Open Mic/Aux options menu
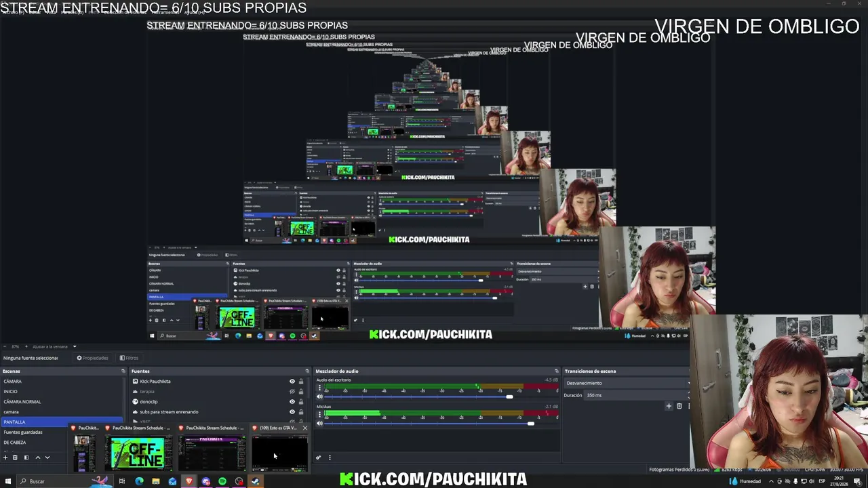 point(320,415)
